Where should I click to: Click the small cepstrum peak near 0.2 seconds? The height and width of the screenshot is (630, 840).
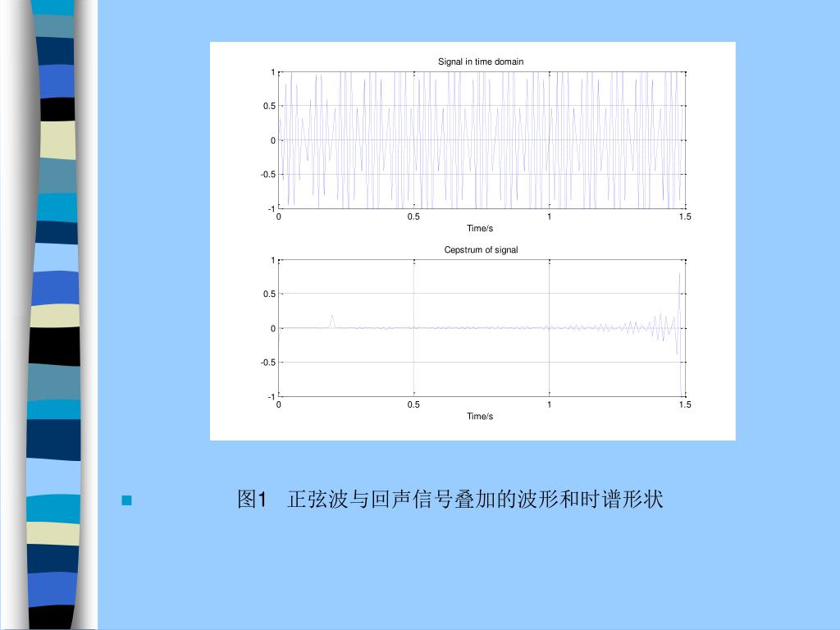coord(332,322)
